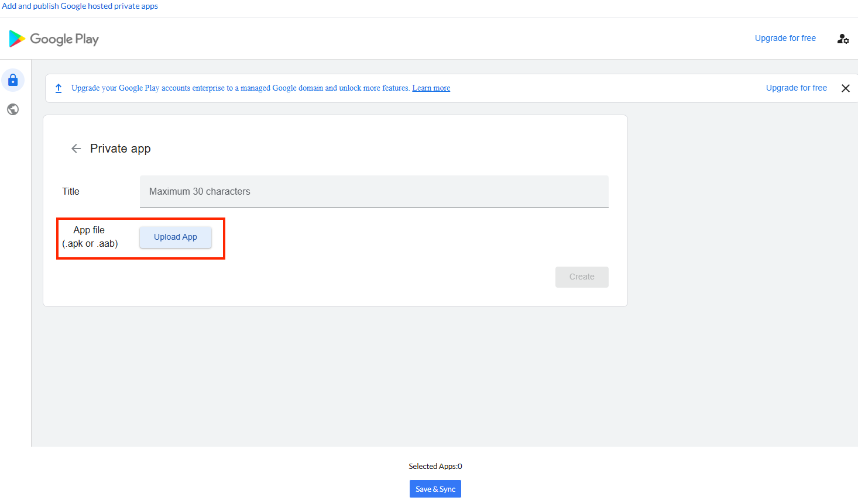Viewport: 858px width, 504px height.
Task: Click the Save & Sync button
Action: [435, 489]
